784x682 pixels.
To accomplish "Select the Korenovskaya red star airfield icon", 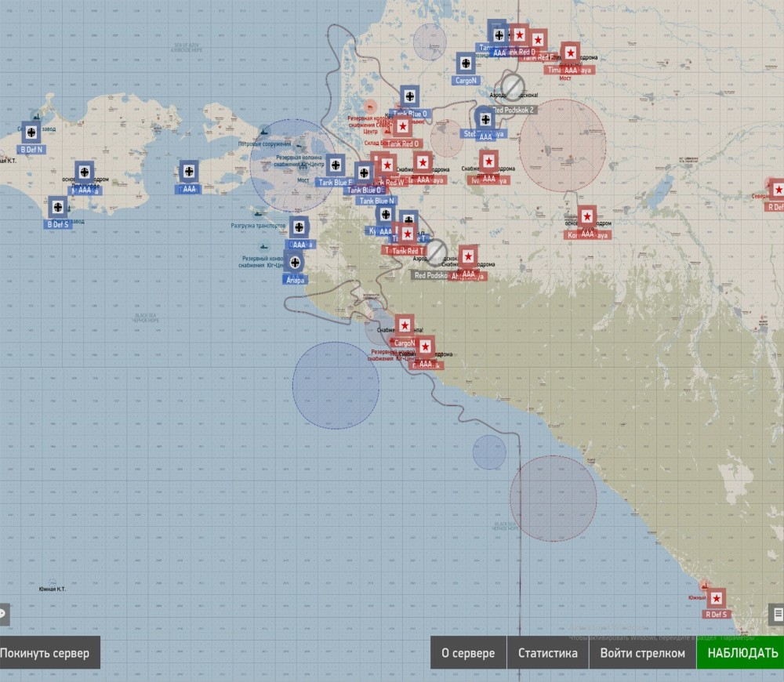I will click(x=586, y=216).
